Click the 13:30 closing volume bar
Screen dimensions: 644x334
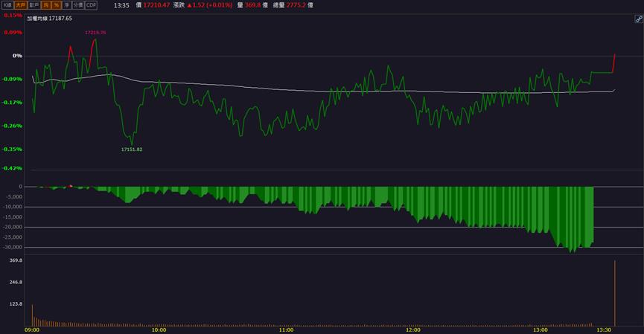(615, 293)
